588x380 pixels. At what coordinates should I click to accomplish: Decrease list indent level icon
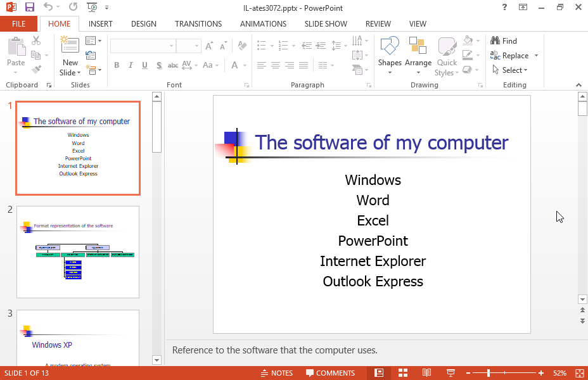point(307,46)
